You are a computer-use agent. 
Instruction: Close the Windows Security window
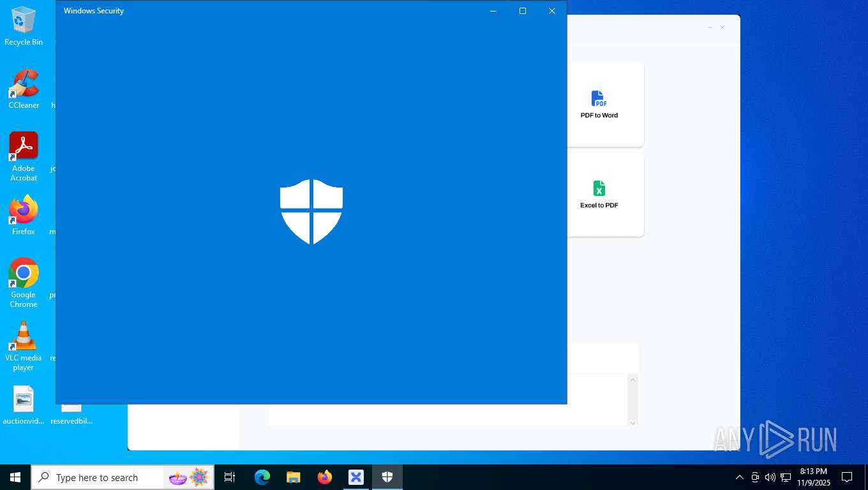click(552, 11)
